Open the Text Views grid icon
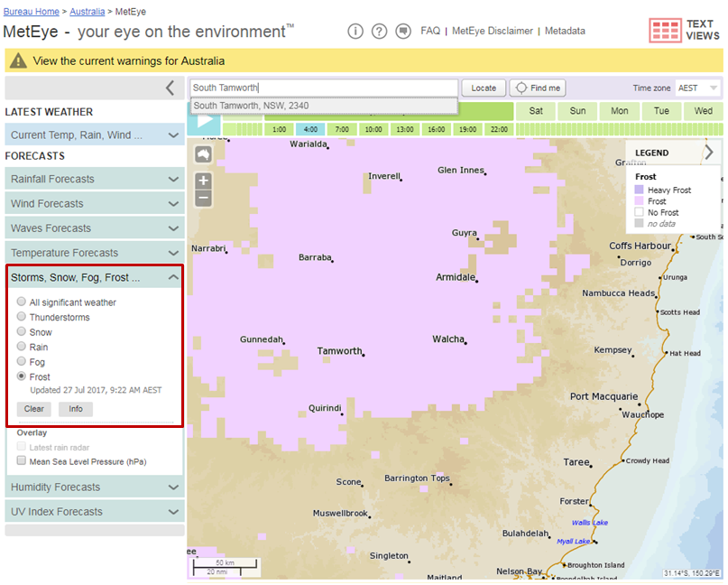The width and height of the screenshot is (728, 585). pyautogui.click(x=665, y=31)
